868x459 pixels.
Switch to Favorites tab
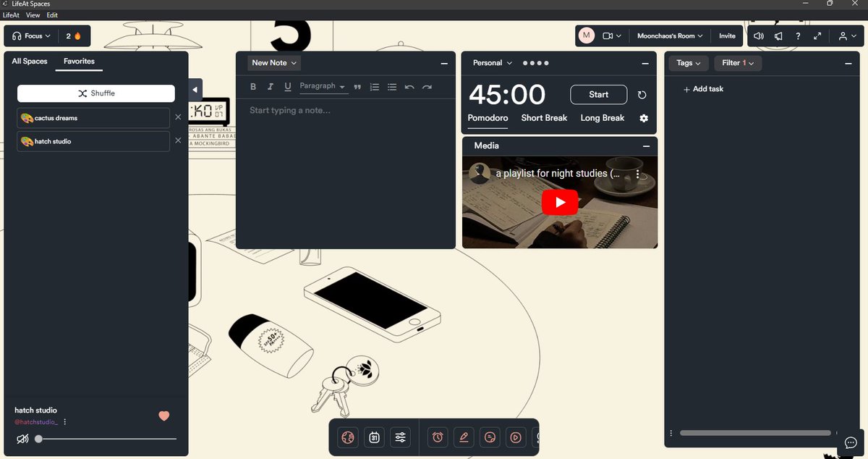(x=79, y=62)
